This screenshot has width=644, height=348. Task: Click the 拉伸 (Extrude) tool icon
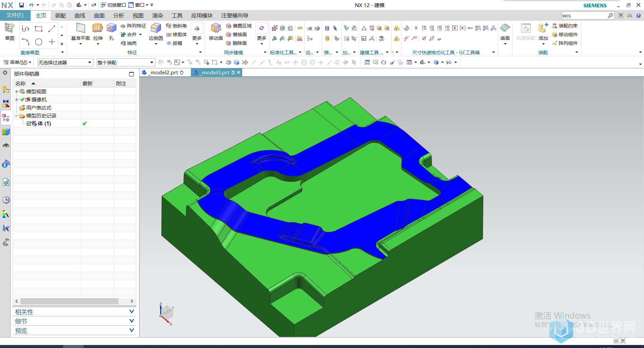(x=98, y=28)
